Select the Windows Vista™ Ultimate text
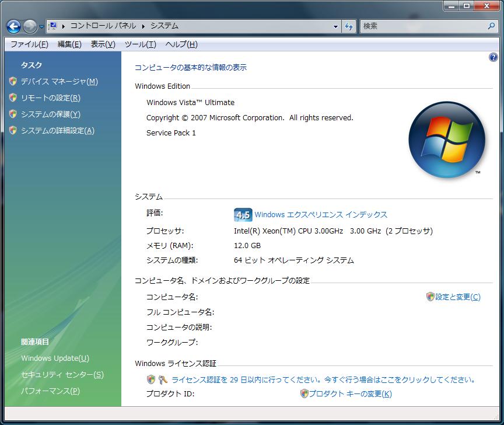The height and width of the screenshot is (425, 504). tap(190, 103)
